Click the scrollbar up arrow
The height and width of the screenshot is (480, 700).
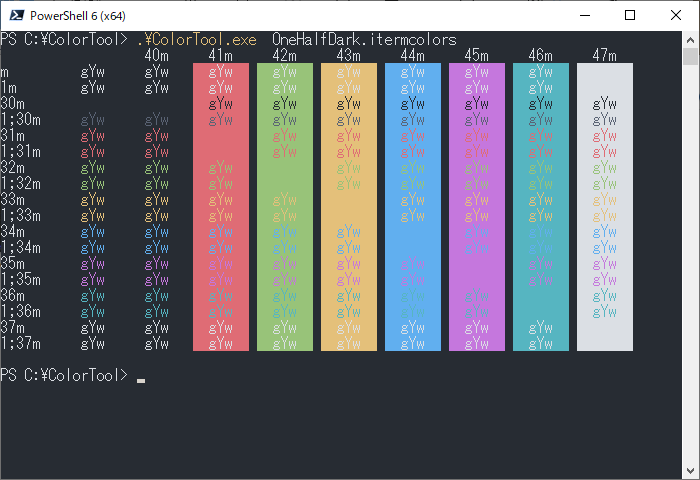pyautogui.click(x=691, y=40)
